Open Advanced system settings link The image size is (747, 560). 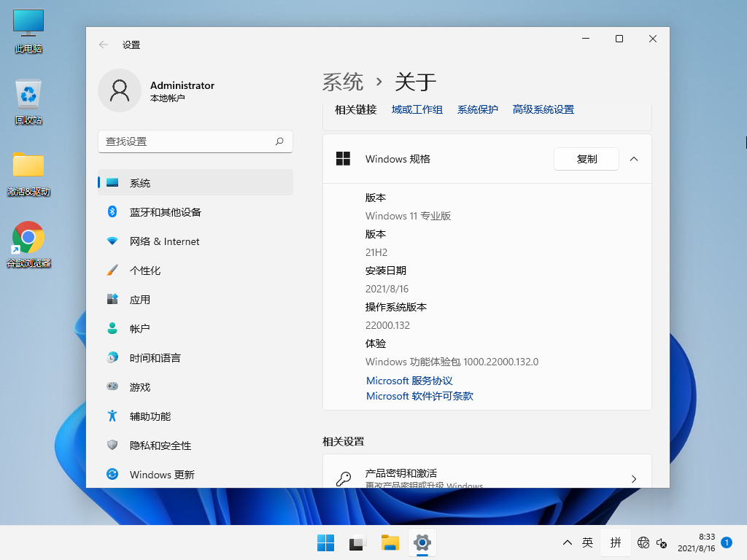pyautogui.click(x=543, y=109)
